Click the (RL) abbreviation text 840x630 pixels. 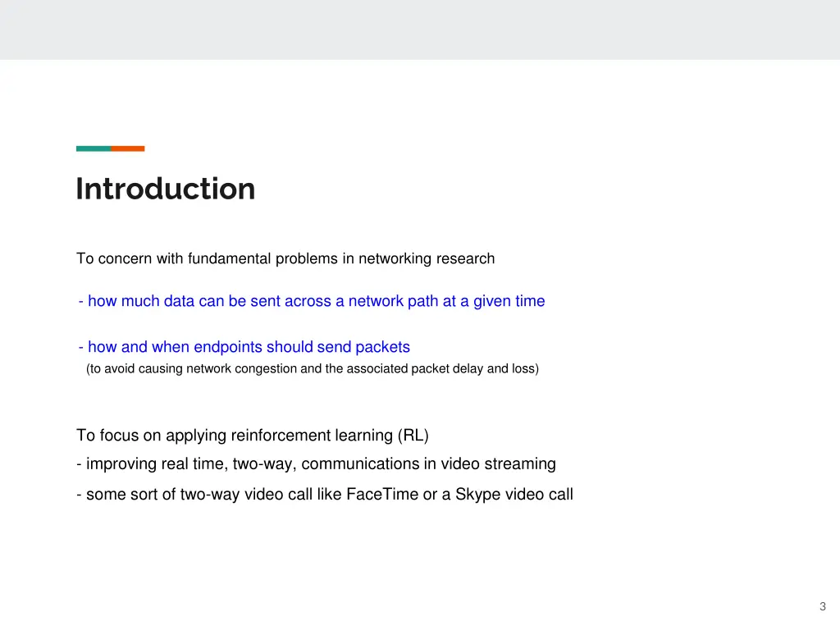click(x=413, y=435)
